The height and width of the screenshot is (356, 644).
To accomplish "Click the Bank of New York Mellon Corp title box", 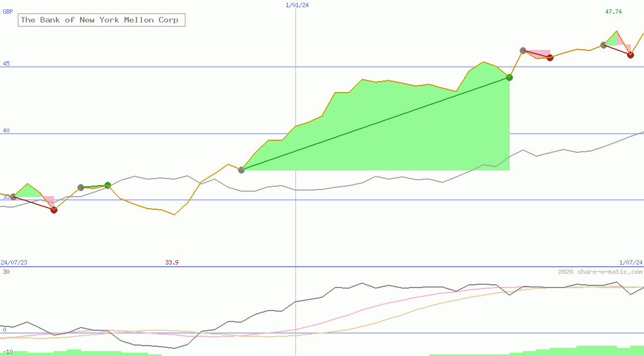I will (101, 20).
